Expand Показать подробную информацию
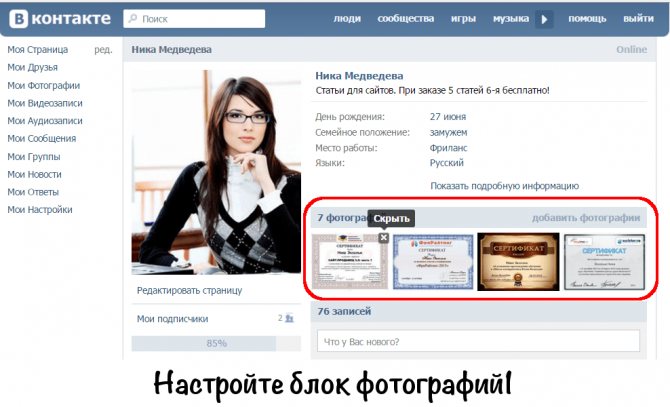 click(504, 186)
